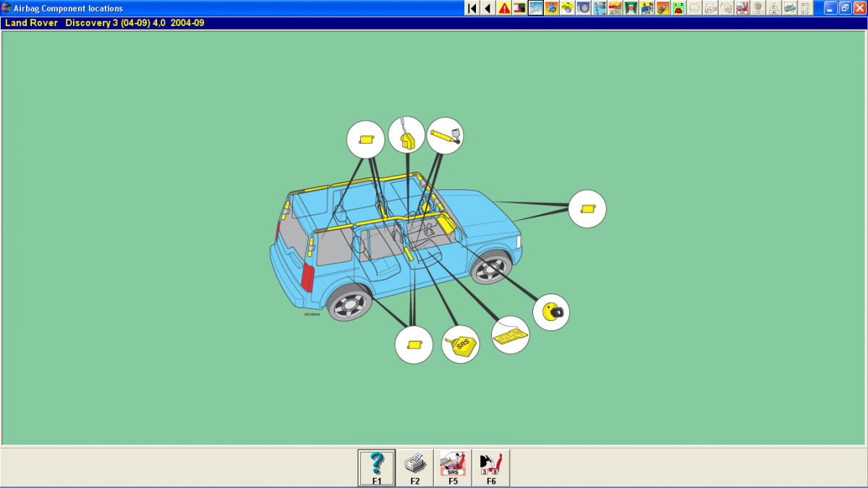The height and width of the screenshot is (488, 868).
Task: Open the green vehicle lift toolbar icon
Action: (631, 8)
